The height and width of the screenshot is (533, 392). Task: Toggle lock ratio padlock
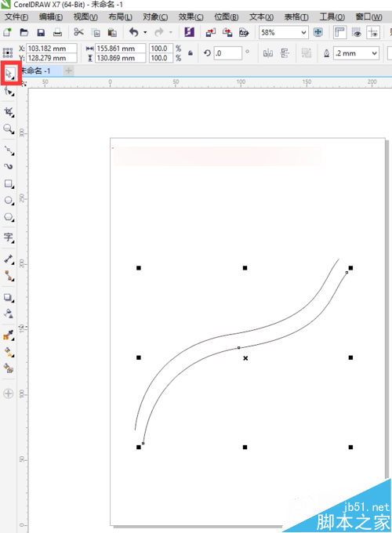tap(191, 53)
